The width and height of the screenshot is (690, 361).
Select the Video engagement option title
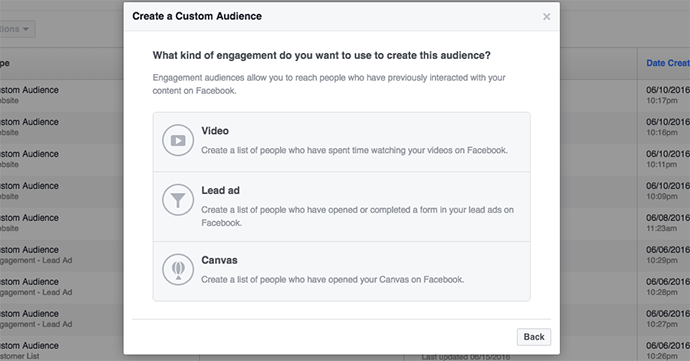(x=215, y=131)
